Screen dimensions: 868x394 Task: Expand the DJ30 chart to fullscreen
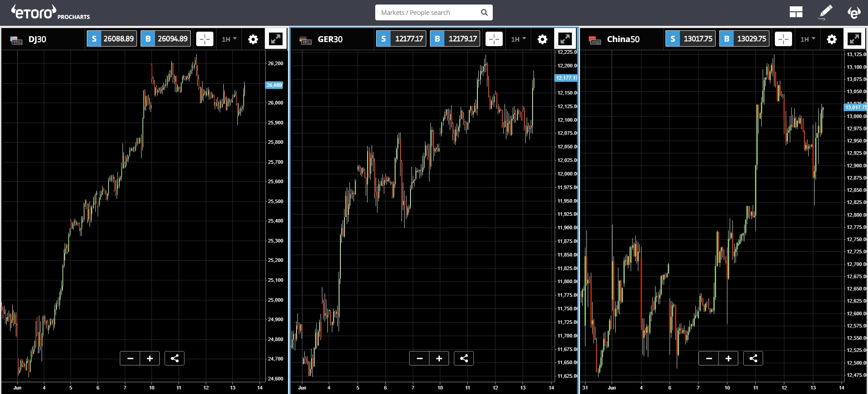(275, 39)
